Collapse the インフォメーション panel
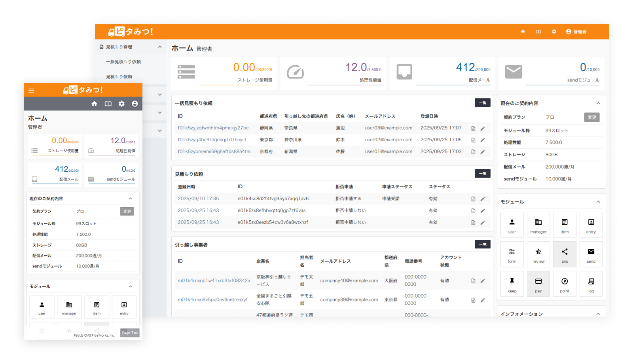This screenshot has height=364, width=633. [x=598, y=314]
